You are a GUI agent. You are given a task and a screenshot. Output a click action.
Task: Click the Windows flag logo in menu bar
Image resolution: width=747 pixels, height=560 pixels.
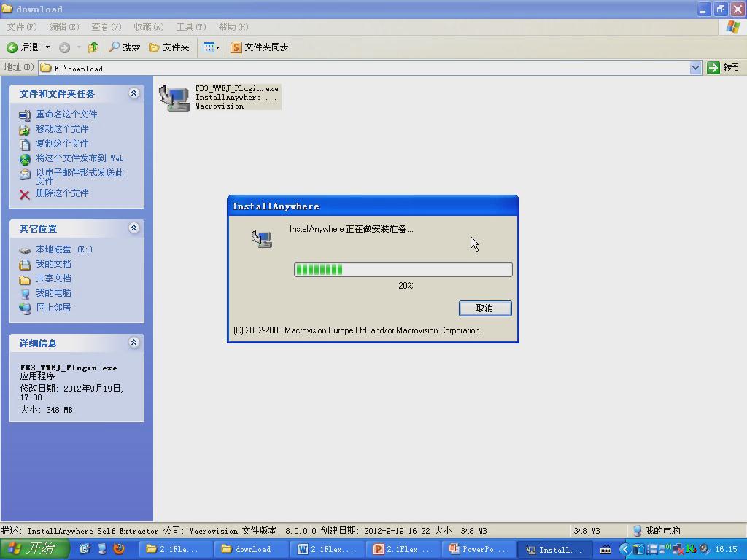(x=733, y=27)
